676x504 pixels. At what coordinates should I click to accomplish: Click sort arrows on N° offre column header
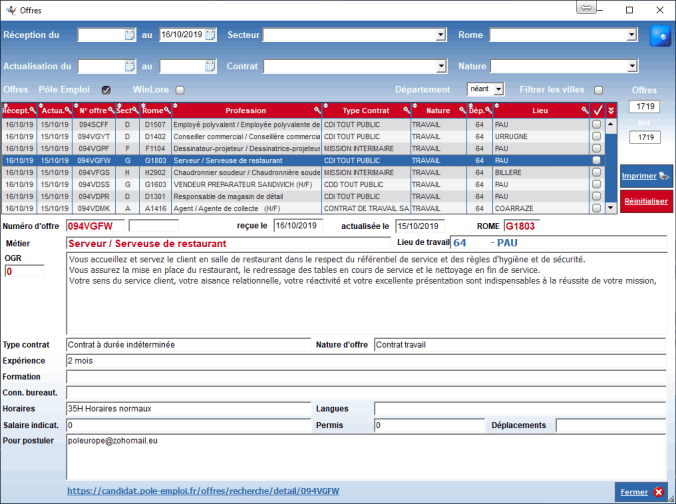point(76,105)
